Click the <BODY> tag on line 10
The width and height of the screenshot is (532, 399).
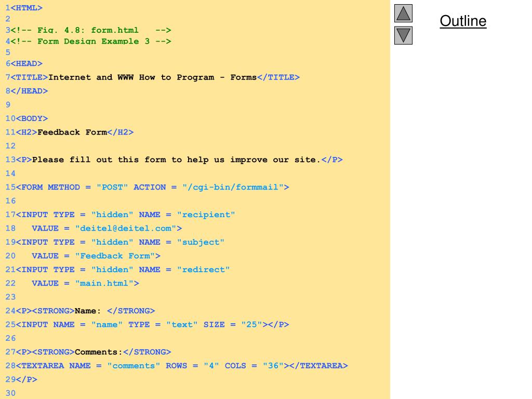tap(32, 118)
